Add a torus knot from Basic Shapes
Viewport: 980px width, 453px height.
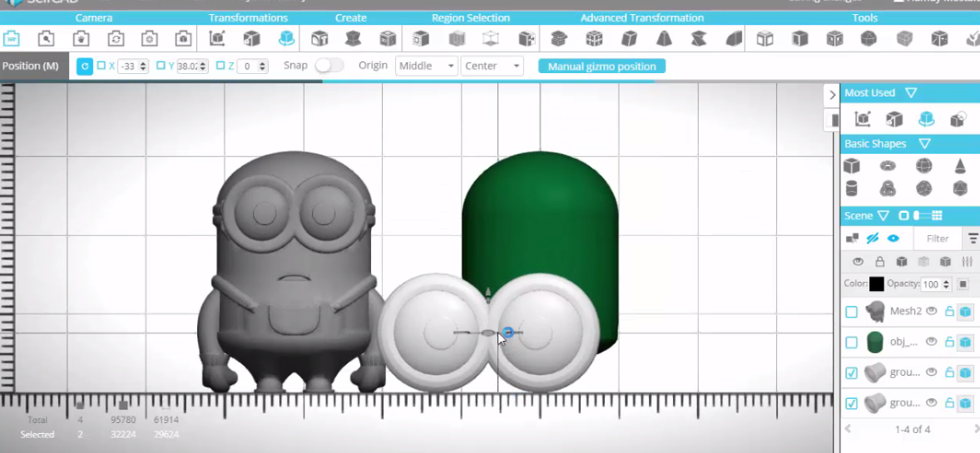click(888, 188)
